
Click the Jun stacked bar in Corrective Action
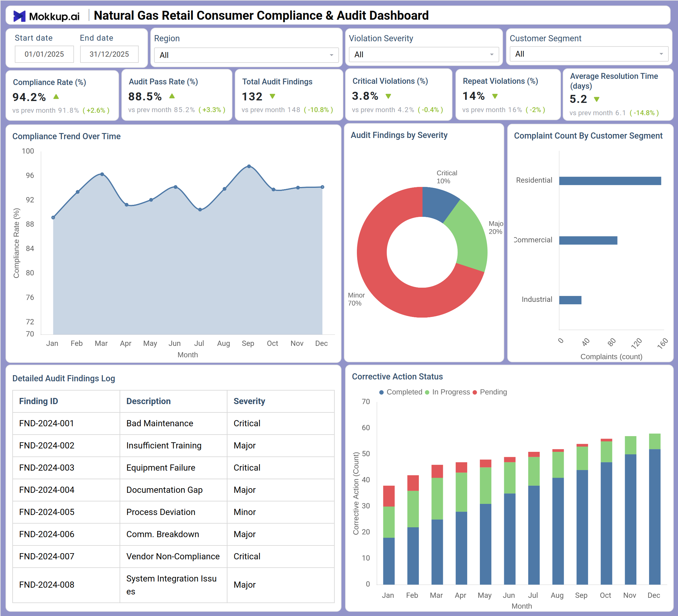coord(509,521)
